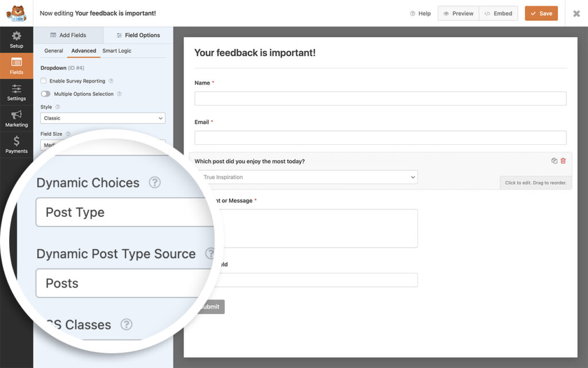Open the True Inspiration dropdown
588x368 pixels.
coord(309,177)
